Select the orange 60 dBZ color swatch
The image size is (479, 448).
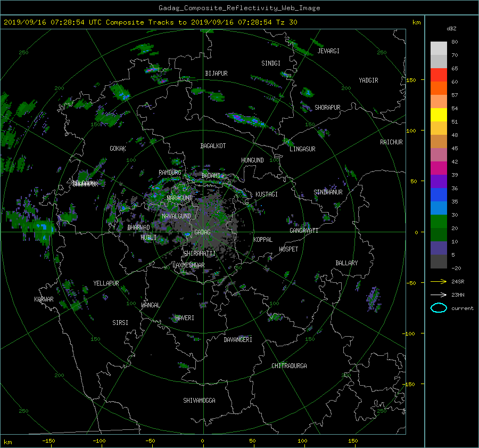click(x=439, y=88)
